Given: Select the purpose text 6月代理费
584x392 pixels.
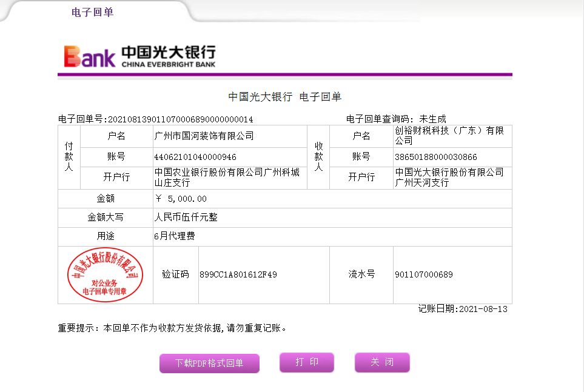Looking at the screenshot, I should tap(174, 236).
